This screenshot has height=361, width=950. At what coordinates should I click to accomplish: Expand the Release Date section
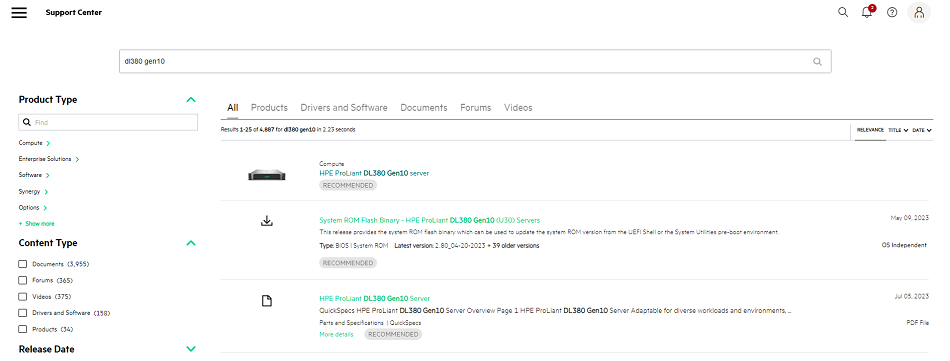point(191,349)
